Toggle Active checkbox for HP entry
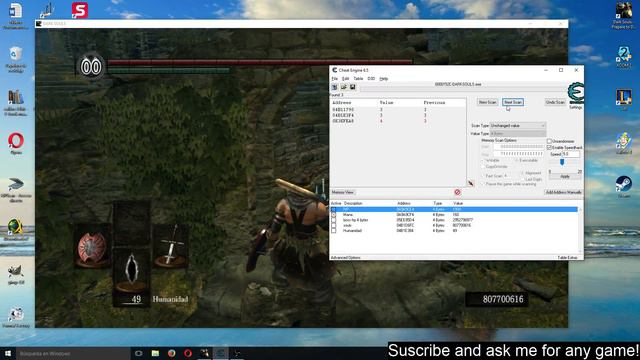Viewport: 640px width, 360px height. [x=333, y=209]
